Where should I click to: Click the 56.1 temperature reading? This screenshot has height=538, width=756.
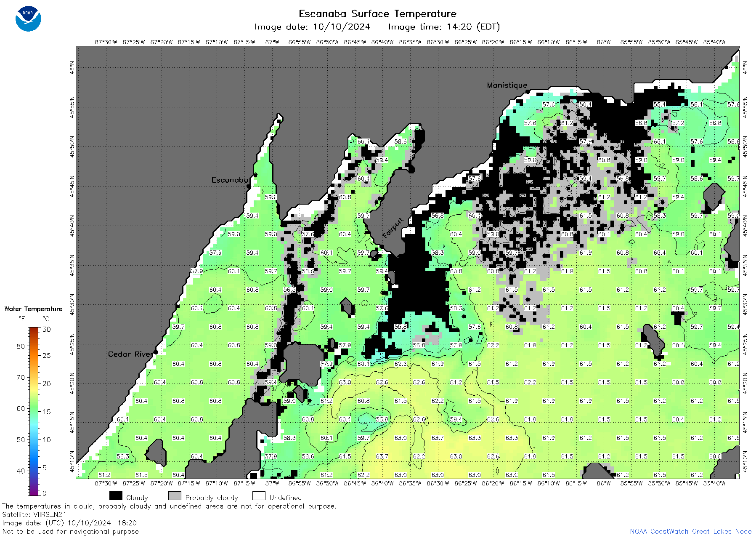coord(697,104)
